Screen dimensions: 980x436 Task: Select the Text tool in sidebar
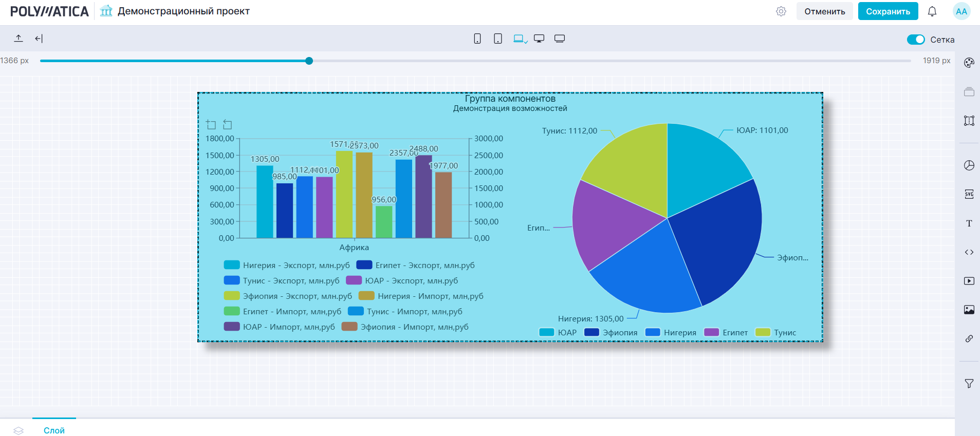[969, 223]
